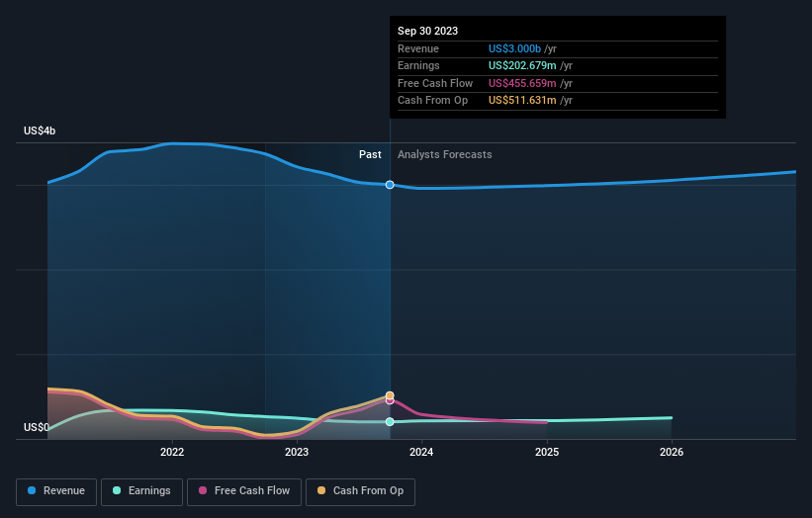
Task: Click the US$455.659m free cash flow value
Action: point(522,83)
